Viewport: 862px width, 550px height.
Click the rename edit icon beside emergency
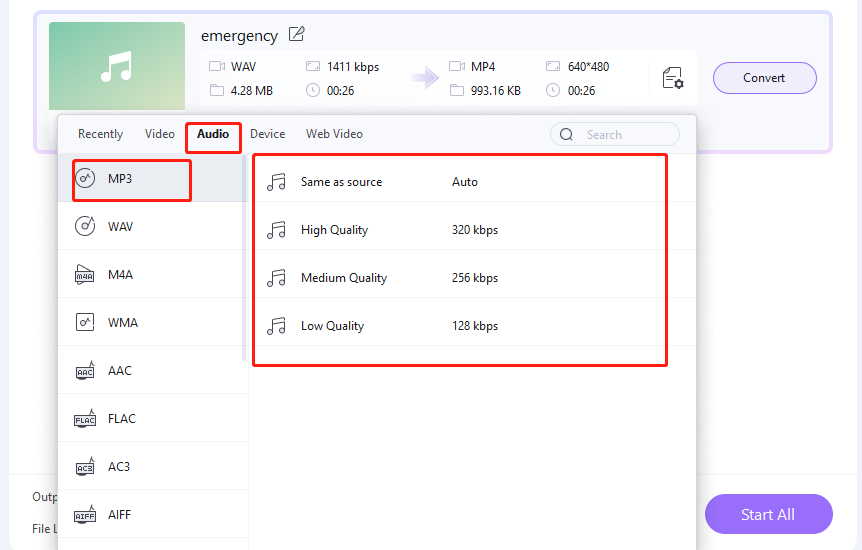[296, 34]
